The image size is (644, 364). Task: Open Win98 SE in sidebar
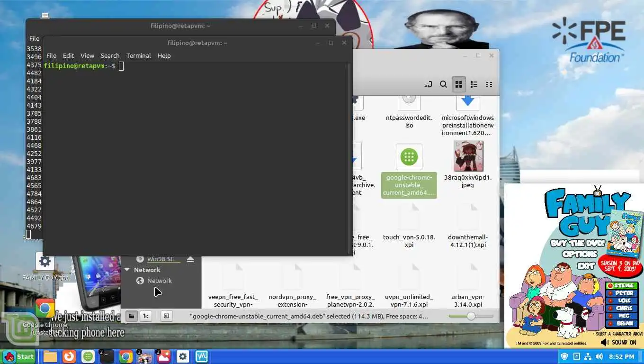coord(160,259)
